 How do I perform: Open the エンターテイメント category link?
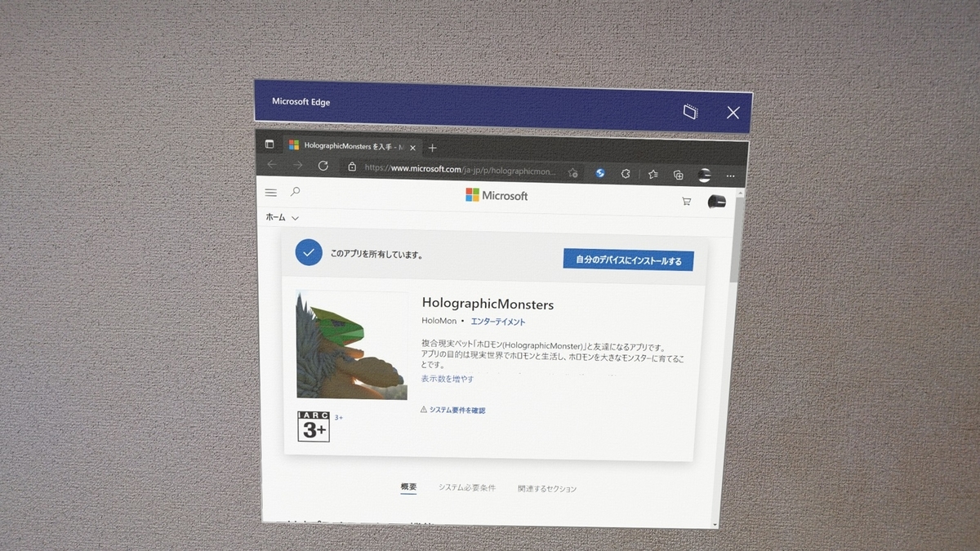click(498, 322)
